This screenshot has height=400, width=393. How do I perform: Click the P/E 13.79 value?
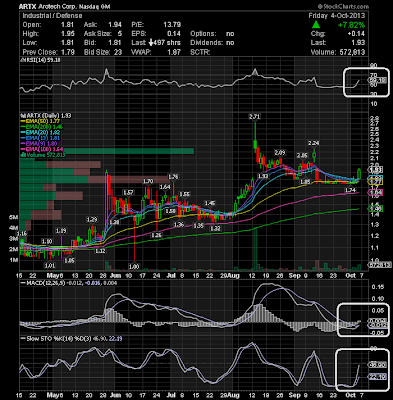(172, 25)
